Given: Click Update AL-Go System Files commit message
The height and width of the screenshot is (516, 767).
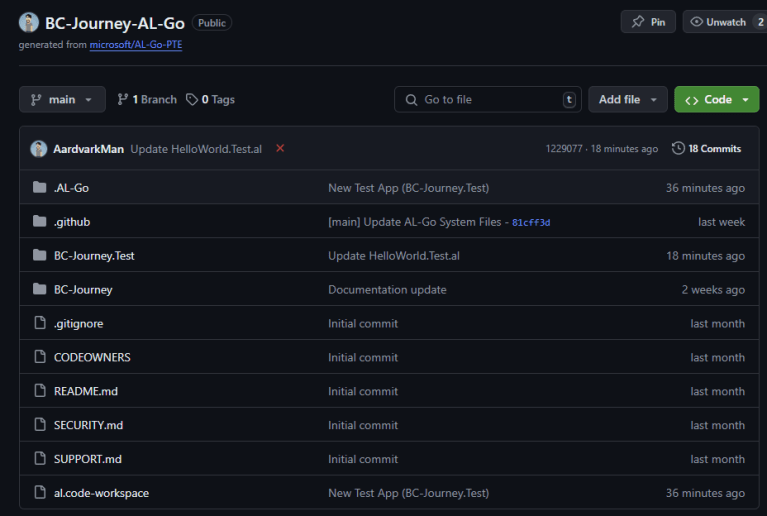Looking at the screenshot, I should coord(414,222).
